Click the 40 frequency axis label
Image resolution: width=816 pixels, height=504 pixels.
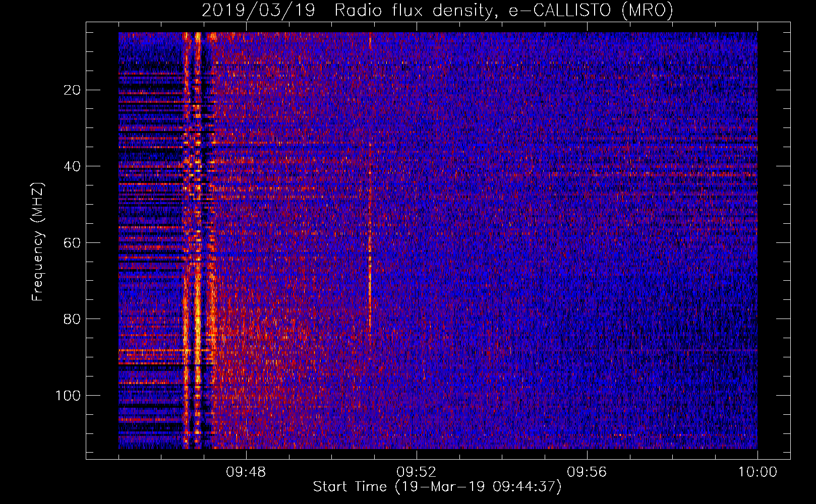click(x=73, y=166)
